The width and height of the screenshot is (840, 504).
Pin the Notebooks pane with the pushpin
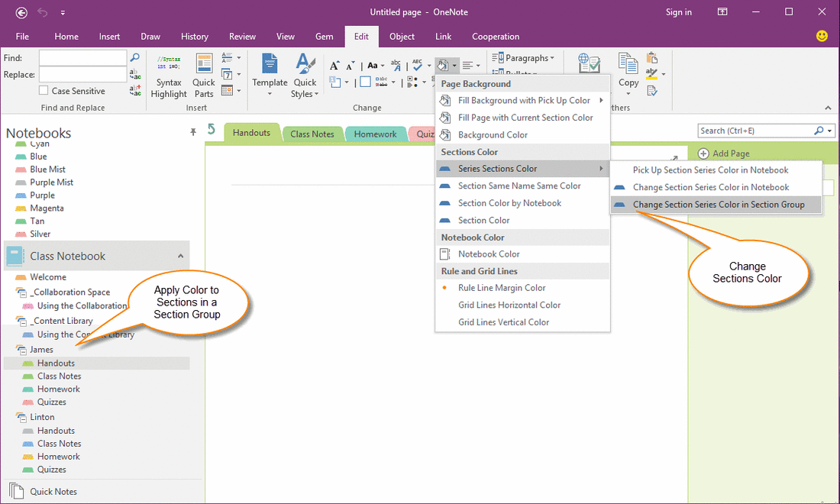click(x=193, y=132)
